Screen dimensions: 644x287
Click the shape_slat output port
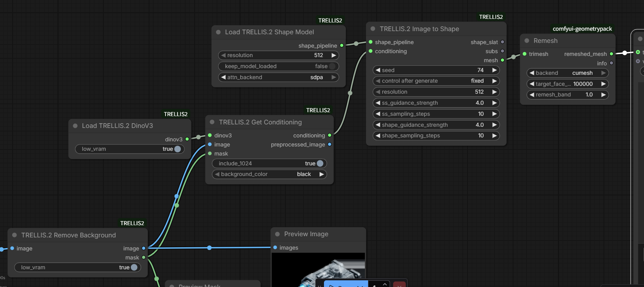(502, 42)
